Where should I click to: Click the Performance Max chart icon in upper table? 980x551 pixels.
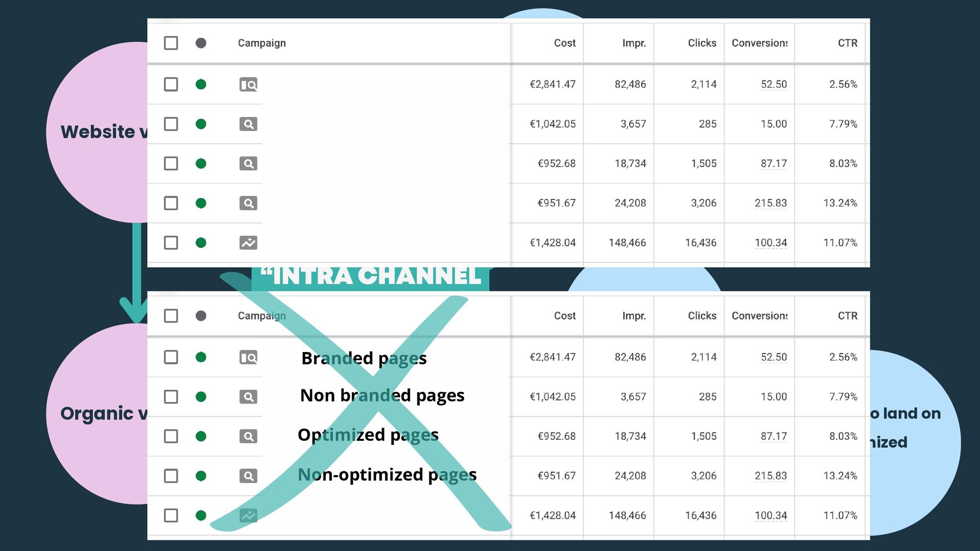click(248, 243)
